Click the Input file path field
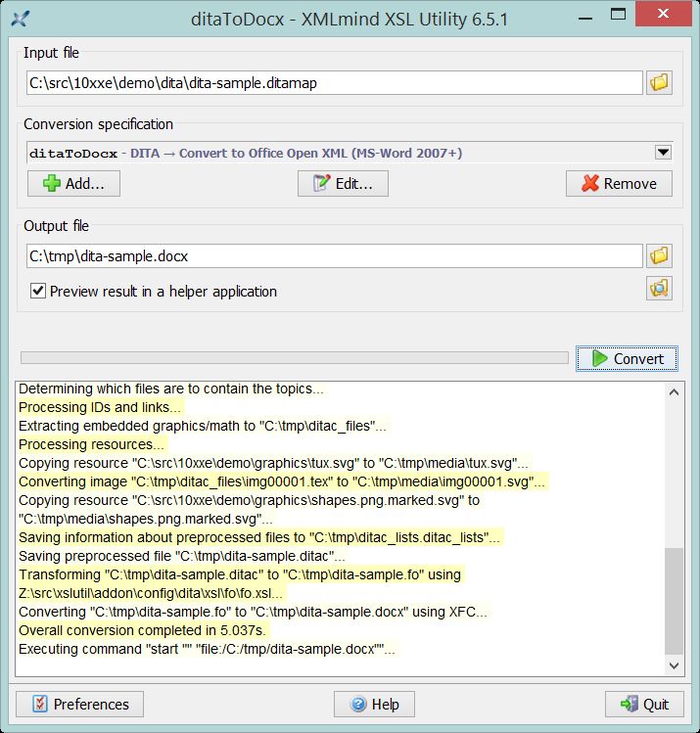This screenshot has height=733, width=700. click(x=334, y=83)
